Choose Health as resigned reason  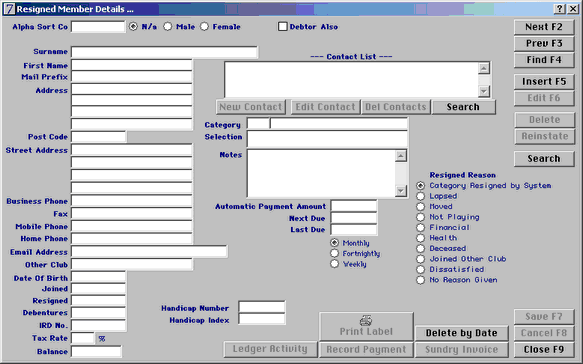pyautogui.click(x=421, y=238)
